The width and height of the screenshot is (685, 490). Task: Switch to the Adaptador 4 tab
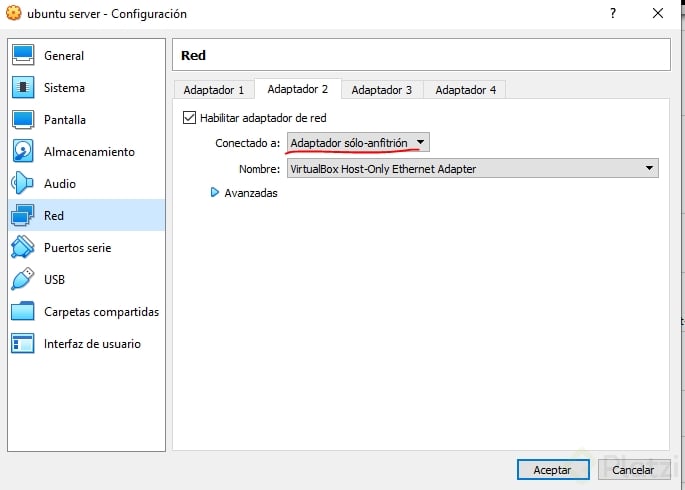[x=465, y=90]
